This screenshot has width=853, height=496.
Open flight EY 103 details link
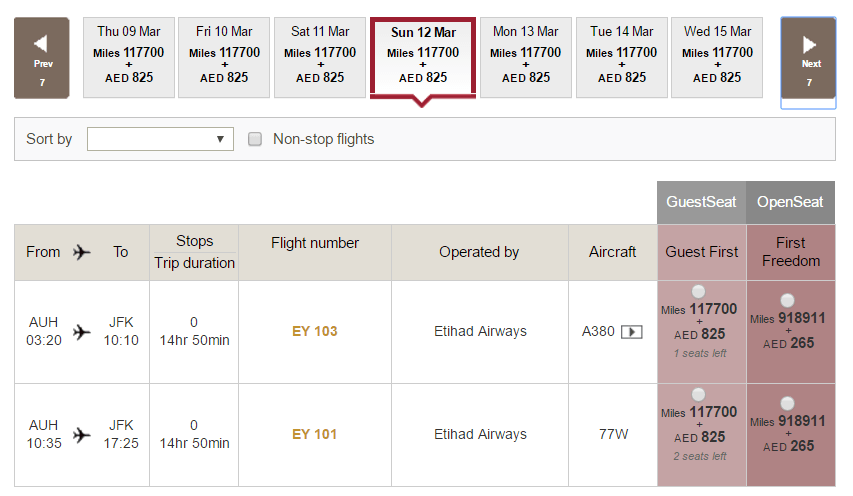click(x=314, y=331)
